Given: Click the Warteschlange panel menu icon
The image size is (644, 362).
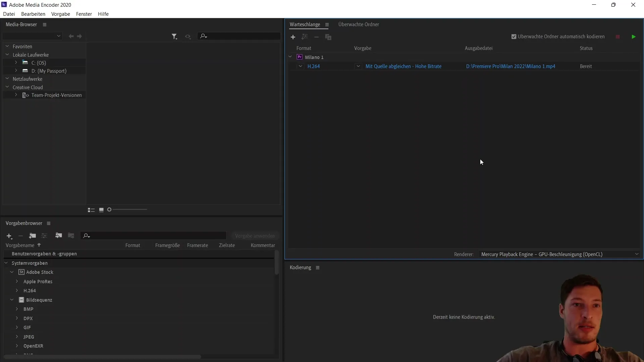Looking at the screenshot, I should click(x=327, y=24).
